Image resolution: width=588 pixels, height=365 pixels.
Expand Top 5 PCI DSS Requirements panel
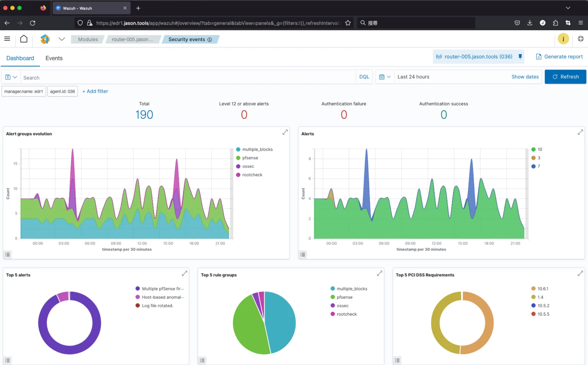tap(580, 273)
